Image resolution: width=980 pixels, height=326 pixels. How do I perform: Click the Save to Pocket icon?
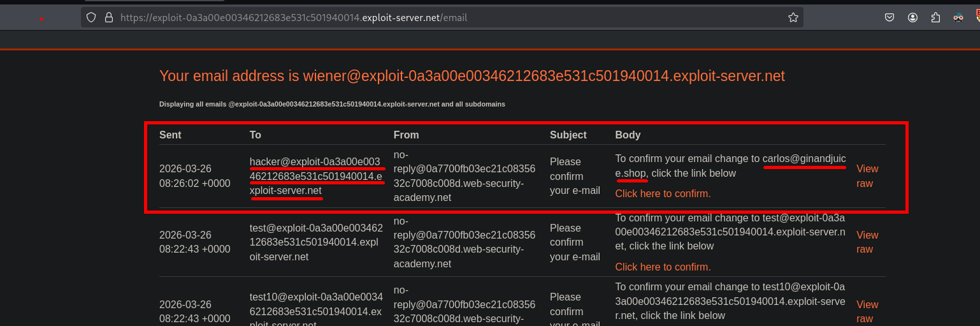coord(889,18)
